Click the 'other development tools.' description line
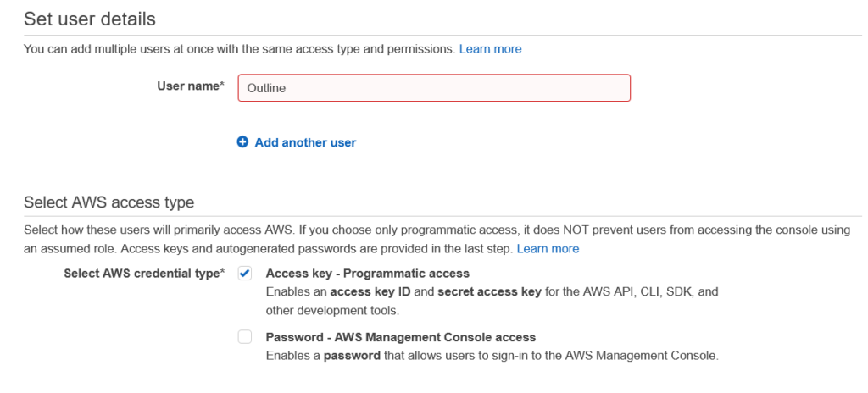Screen dimensions: 868x393 [x=332, y=311]
